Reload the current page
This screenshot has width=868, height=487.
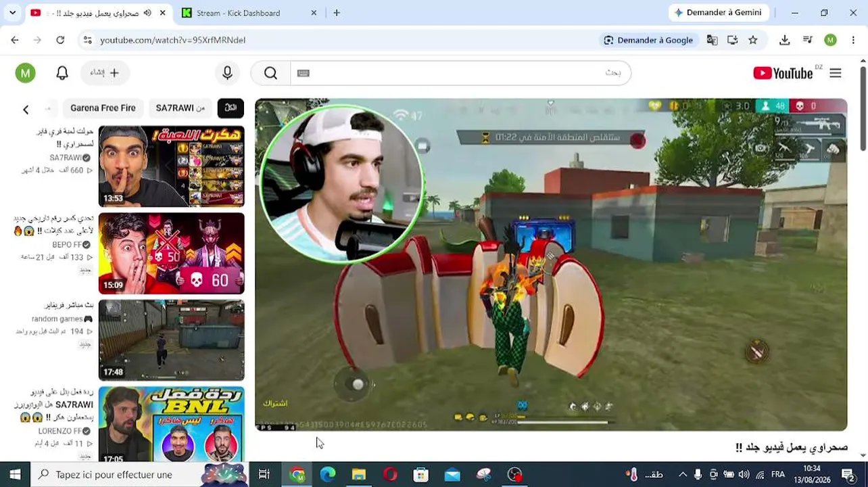pos(60,40)
